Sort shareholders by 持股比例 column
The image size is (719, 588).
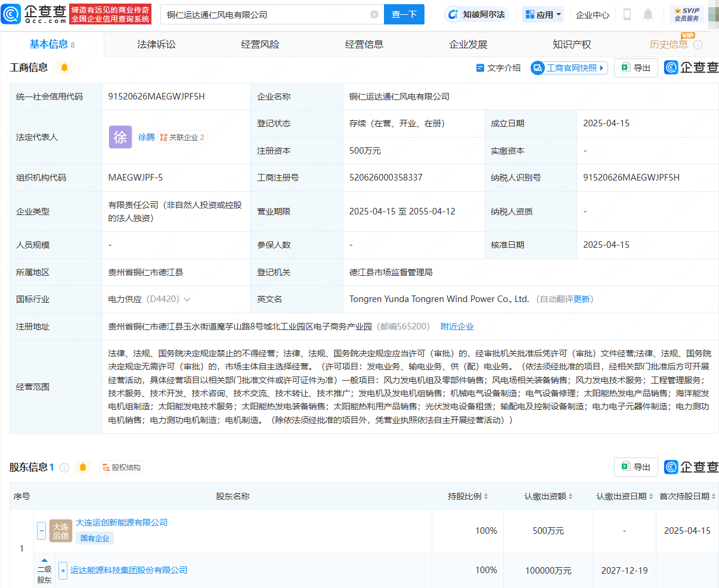468,496
